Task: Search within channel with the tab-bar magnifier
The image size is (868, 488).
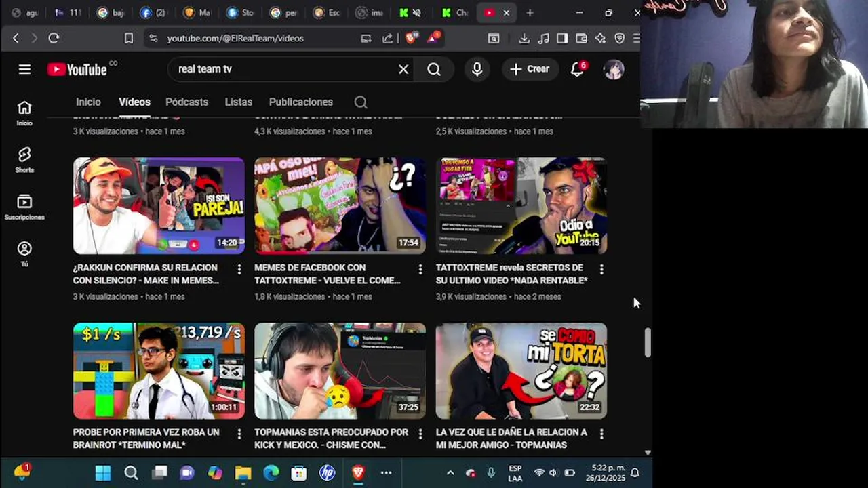Action: pos(361,102)
